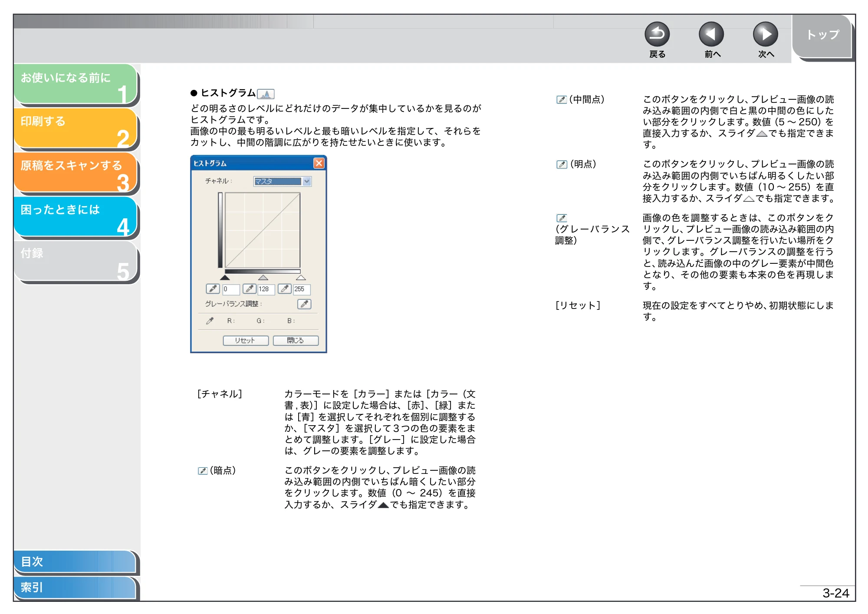Click the eyedropper icon beside R: readout
The image size is (868, 614).
[210, 321]
